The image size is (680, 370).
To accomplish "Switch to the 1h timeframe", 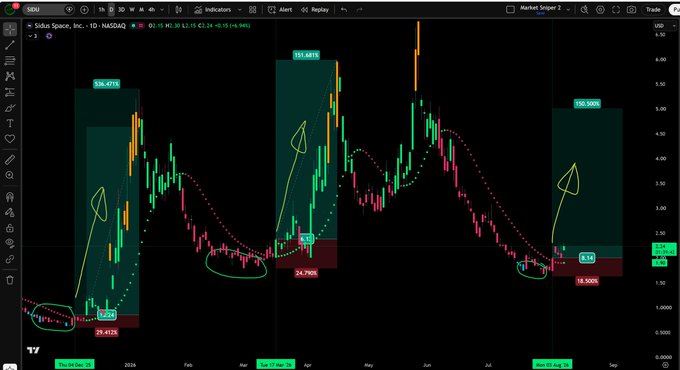I will pyautogui.click(x=101, y=9).
